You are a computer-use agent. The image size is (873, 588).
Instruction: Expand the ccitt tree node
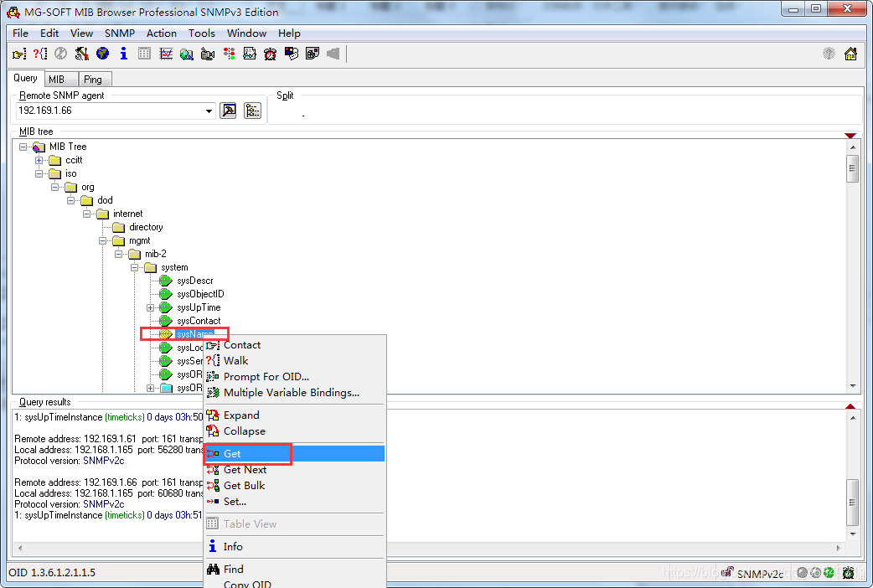point(39,160)
